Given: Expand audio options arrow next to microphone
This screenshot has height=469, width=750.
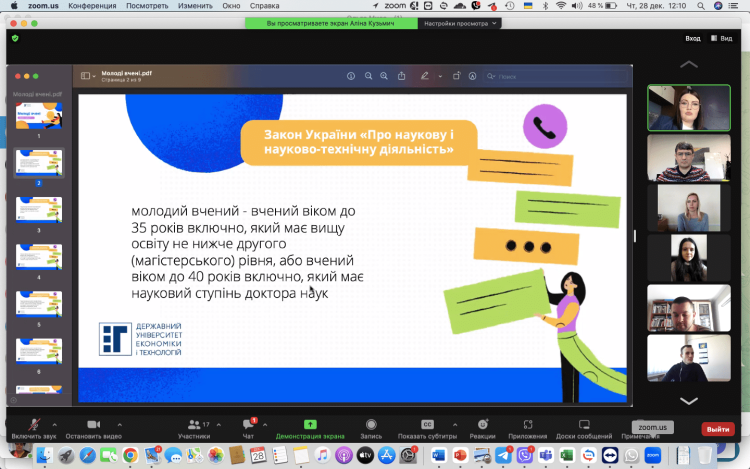Looking at the screenshot, I should 55,424.
